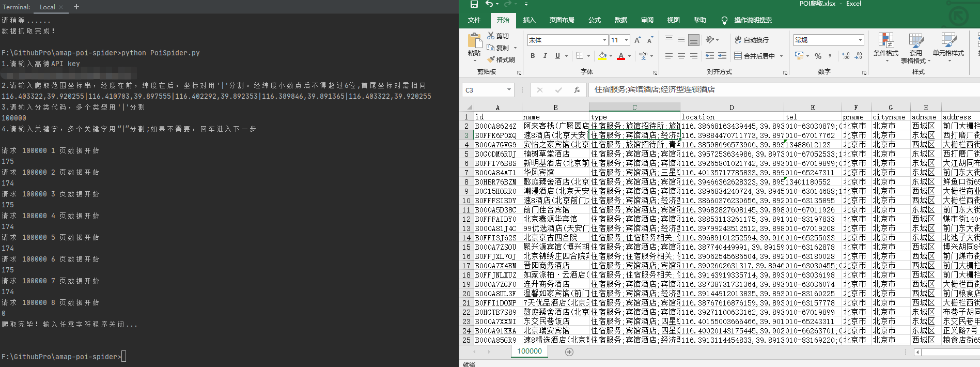
Task: Open Format as Table (套用表格格式)
Action: (915, 48)
